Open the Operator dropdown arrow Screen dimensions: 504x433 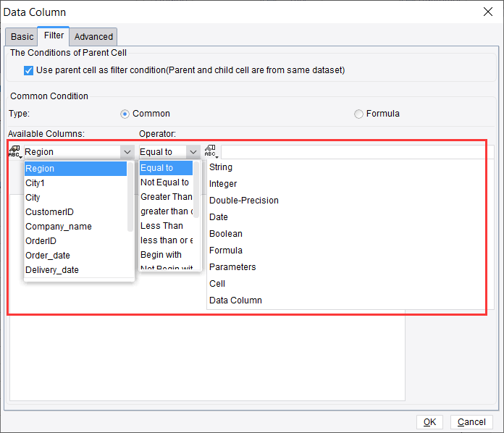[x=193, y=152]
